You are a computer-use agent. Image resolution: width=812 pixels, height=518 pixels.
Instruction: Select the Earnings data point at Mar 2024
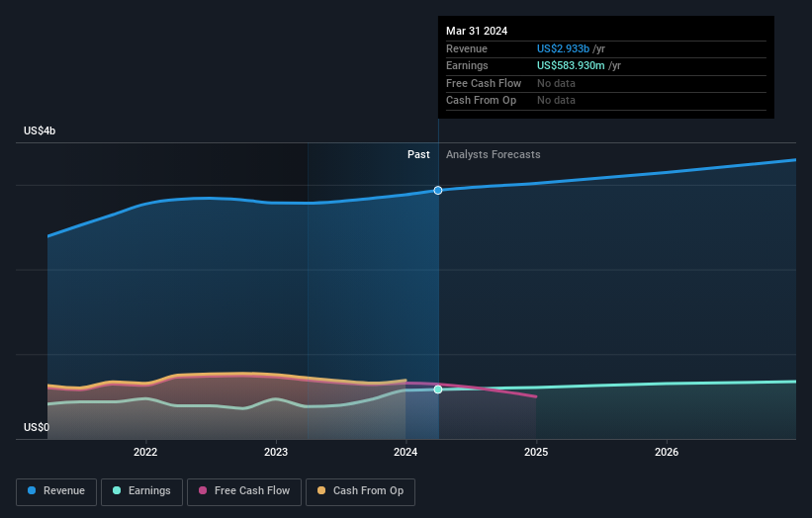438,389
